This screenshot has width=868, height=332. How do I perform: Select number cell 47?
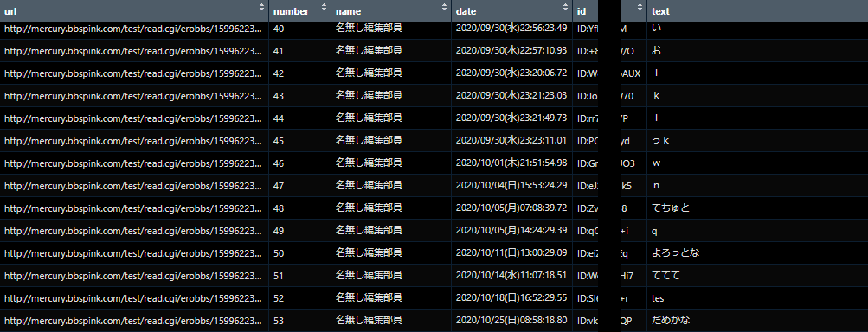pyautogui.click(x=300, y=186)
